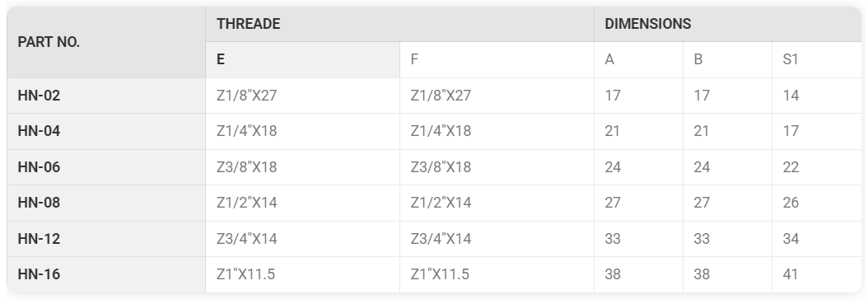
Task: Select the HN-16 row label
Action: [x=39, y=274]
